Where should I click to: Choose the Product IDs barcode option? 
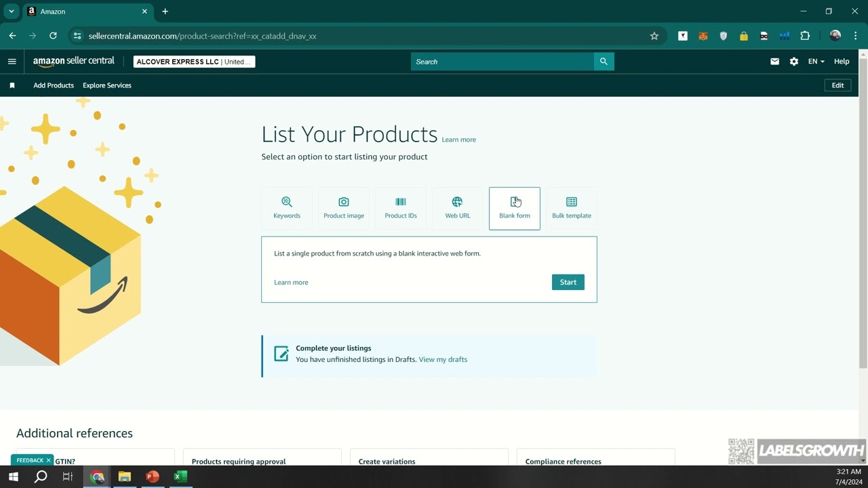(x=401, y=208)
